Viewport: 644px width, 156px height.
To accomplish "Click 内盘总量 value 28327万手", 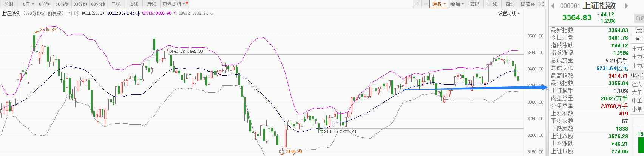I will [x=614, y=98].
